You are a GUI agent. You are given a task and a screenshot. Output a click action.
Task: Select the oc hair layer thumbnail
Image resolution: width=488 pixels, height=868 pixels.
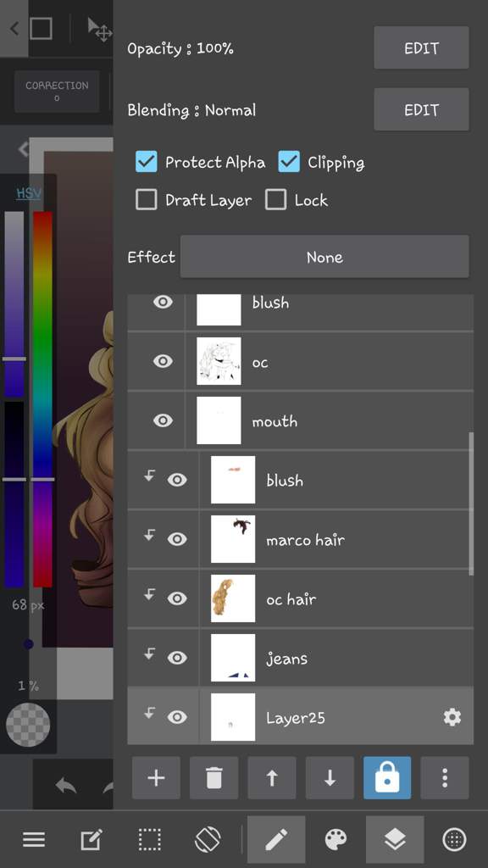tap(233, 598)
